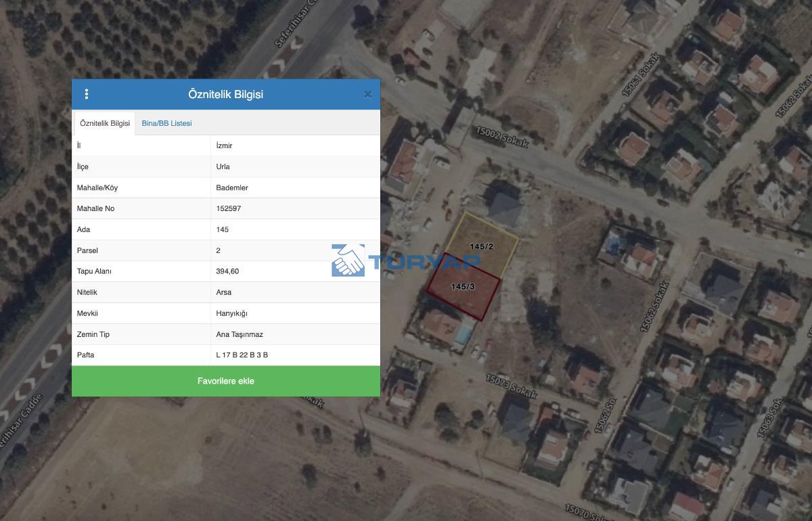
Task: Click the Mahalle/Köy row label
Action: click(97, 187)
